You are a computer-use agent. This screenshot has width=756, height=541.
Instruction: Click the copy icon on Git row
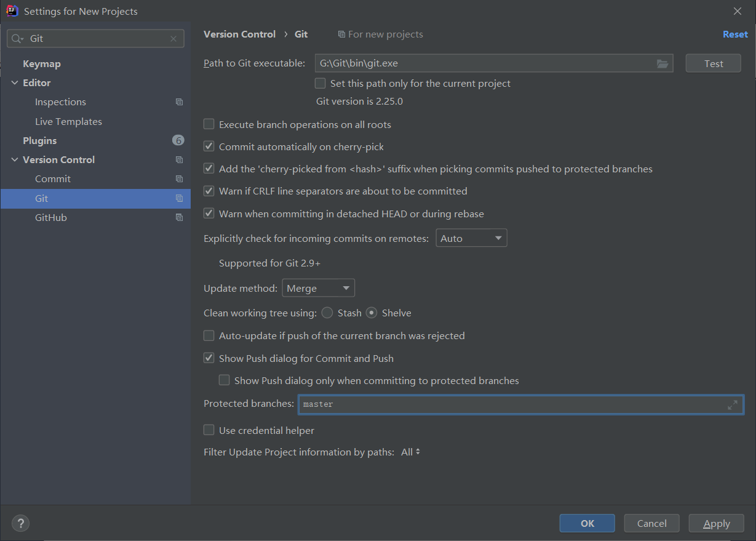[179, 199]
